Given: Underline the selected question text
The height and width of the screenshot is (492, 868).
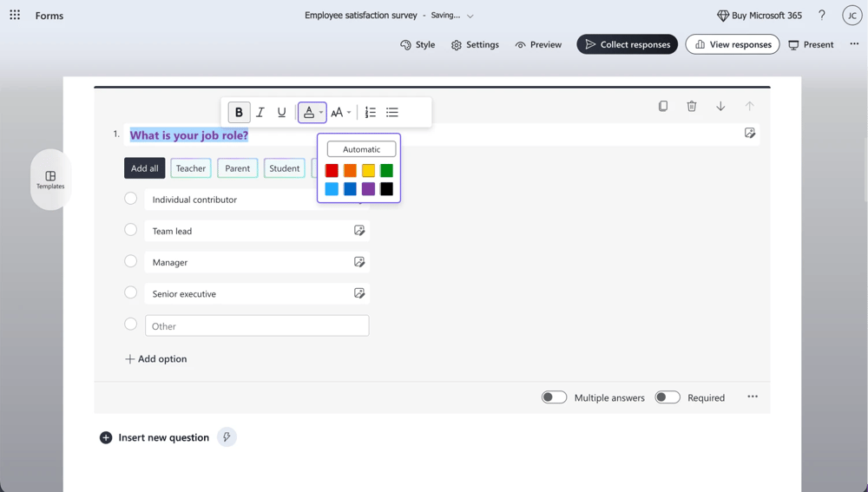Looking at the screenshot, I should click(x=281, y=113).
